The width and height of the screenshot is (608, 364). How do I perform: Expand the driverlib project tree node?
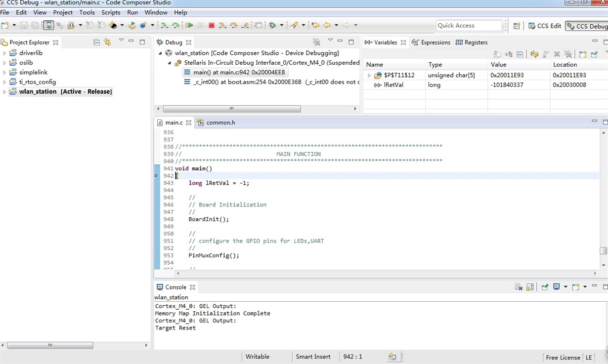(5, 53)
